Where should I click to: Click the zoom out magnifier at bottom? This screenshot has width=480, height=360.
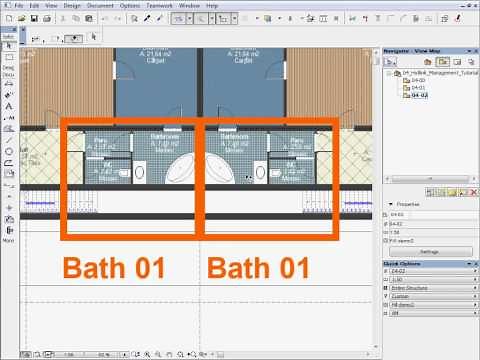[x=158, y=355]
